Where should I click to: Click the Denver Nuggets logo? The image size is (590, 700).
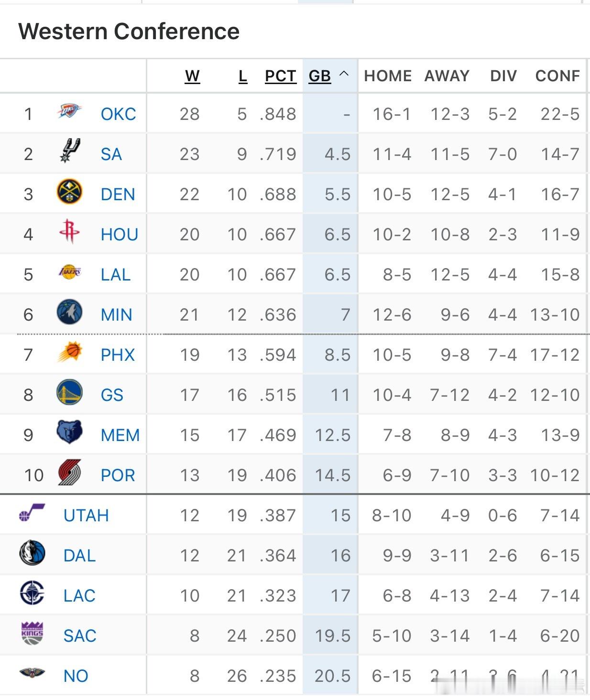tap(69, 192)
